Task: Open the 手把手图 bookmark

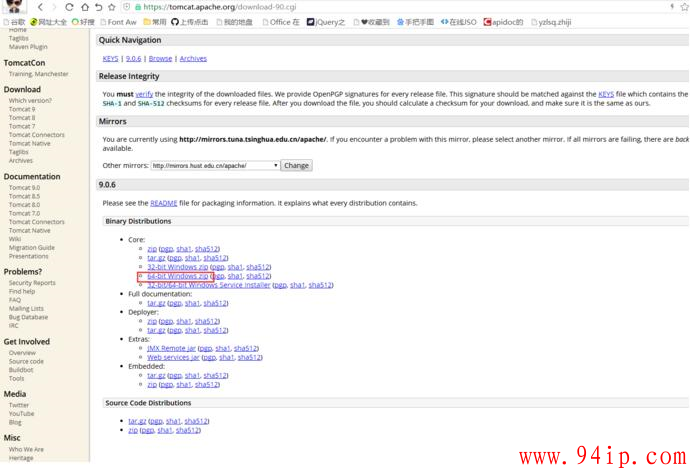Action: pyautogui.click(x=415, y=22)
